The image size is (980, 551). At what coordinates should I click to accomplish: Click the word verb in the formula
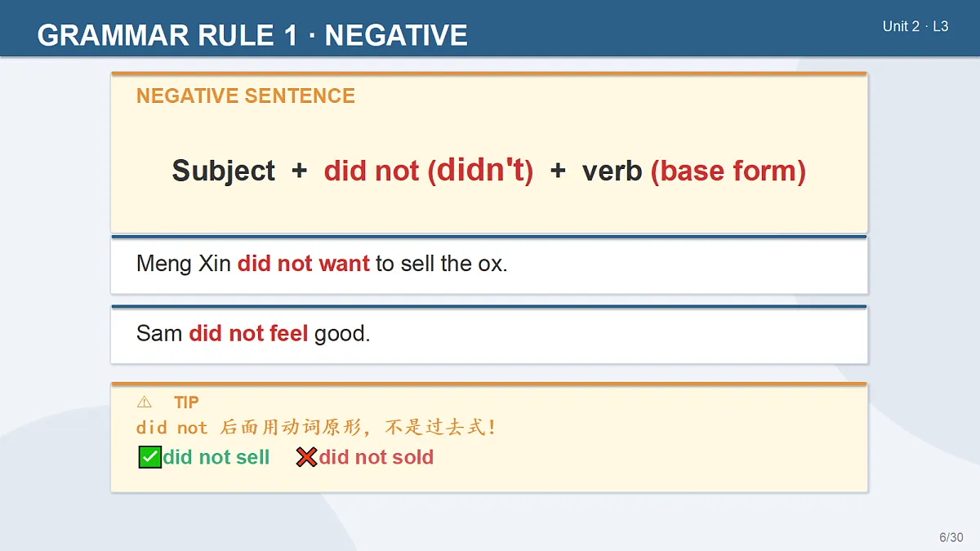click(612, 171)
